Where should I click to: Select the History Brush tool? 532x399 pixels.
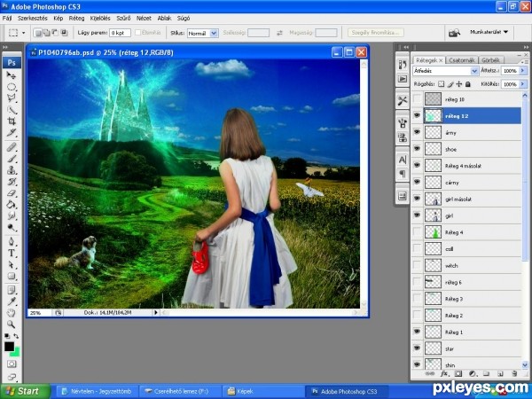coord(12,182)
